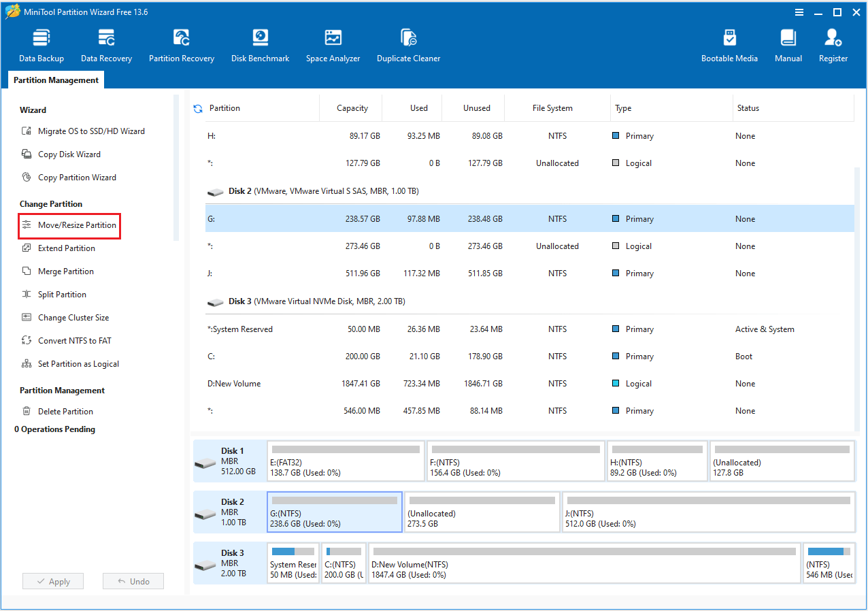This screenshot has height=611, width=868.
Task: Start the Disk Benchmark tool
Action: [260, 46]
